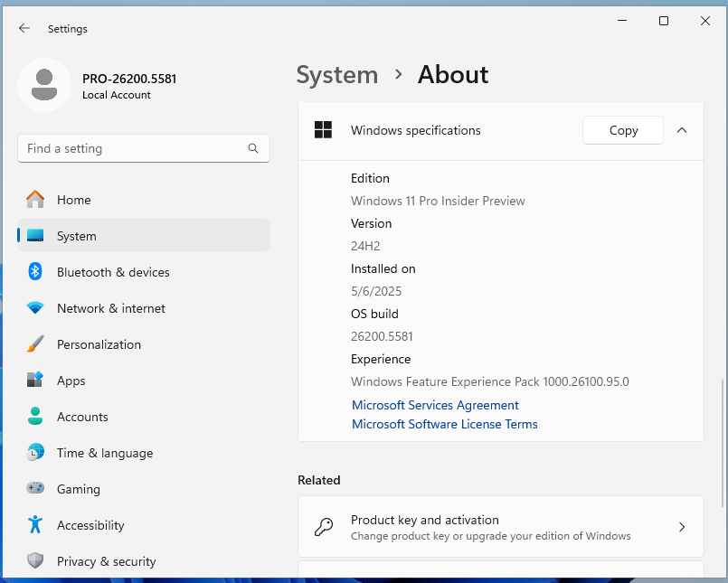Screen dimensions: 728x583
Task: Go to Personalization settings
Action: click(144, 344)
